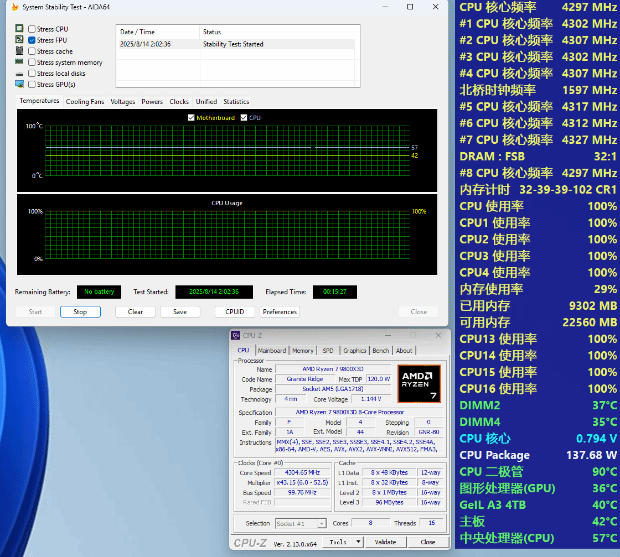Image resolution: width=620 pixels, height=557 pixels.
Task: Open AIDA64 Preferences
Action: click(280, 312)
